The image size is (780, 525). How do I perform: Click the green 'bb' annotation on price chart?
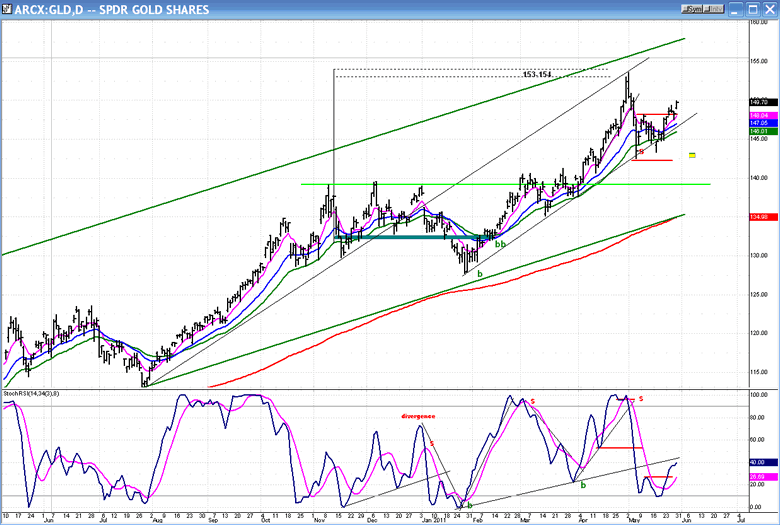pyautogui.click(x=500, y=244)
